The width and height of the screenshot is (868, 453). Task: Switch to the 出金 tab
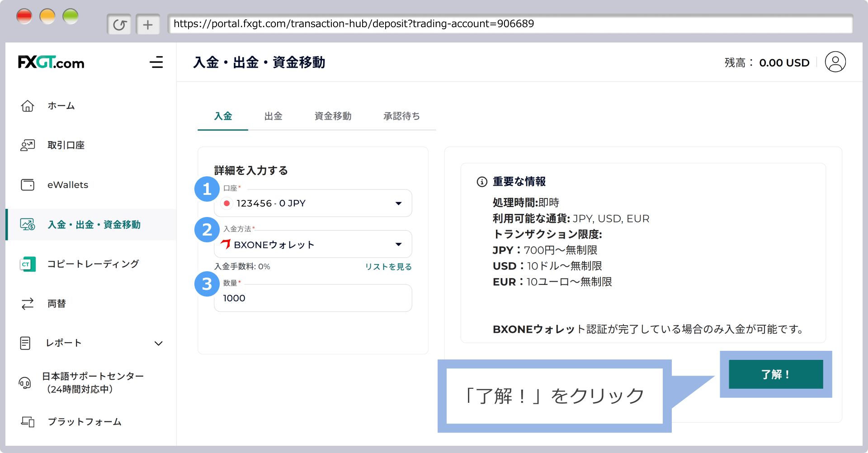tap(274, 116)
